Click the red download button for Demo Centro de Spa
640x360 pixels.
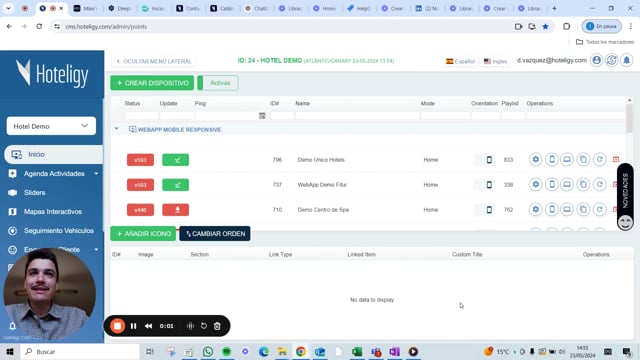[176, 210]
